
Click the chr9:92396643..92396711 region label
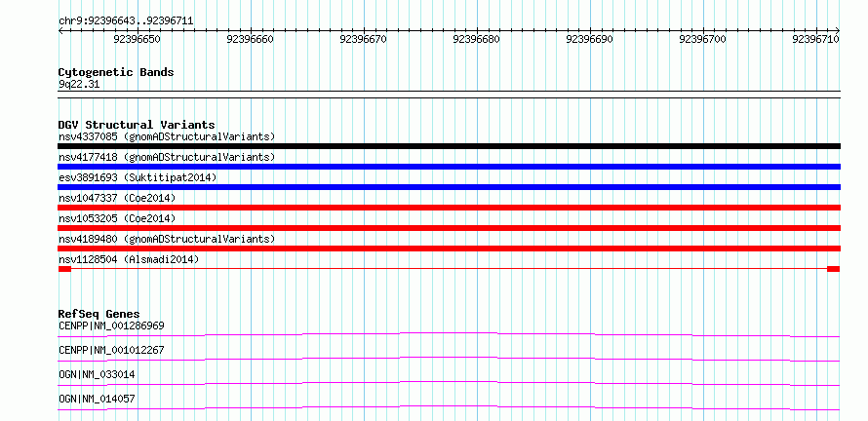pos(126,21)
